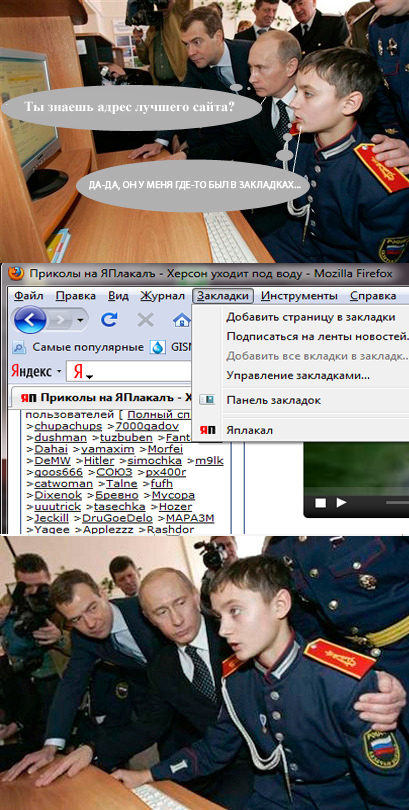This screenshot has width=409, height=810.
Task: Open user simochka profile link
Action: (x=154, y=460)
